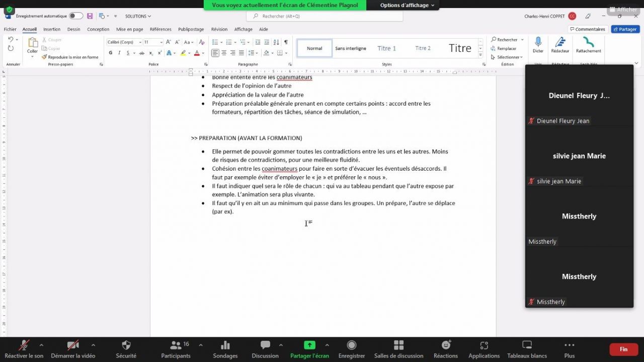
Task: Expand audio options arrow next to Réactiver le son
Action: 41,345
